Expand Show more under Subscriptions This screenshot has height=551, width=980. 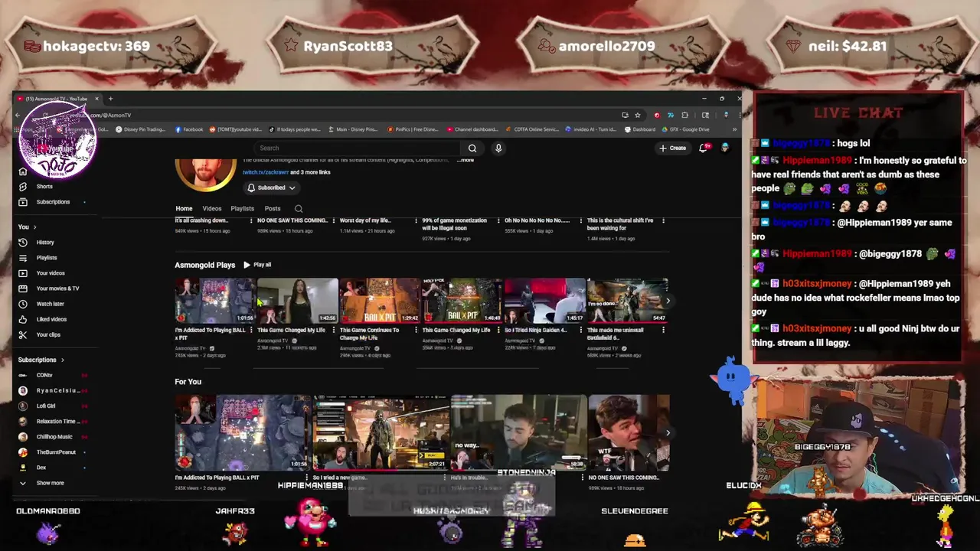tap(50, 483)
